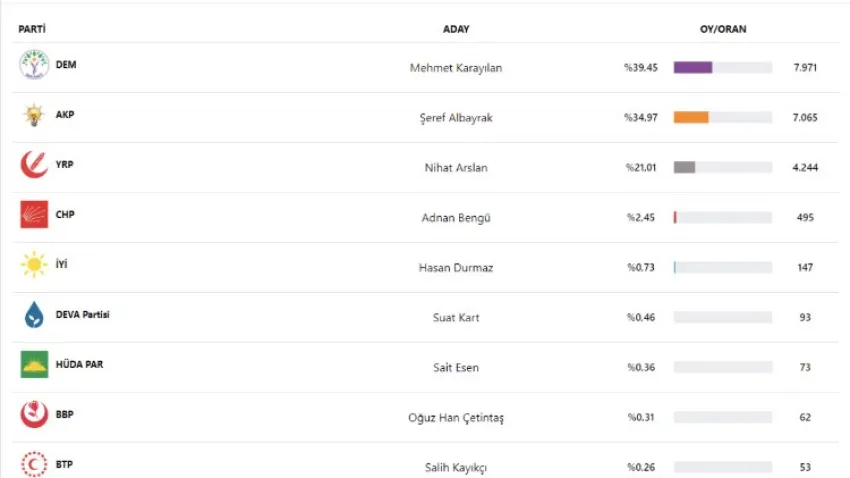Click the BBP rose crescent logo

coord(34,414)
